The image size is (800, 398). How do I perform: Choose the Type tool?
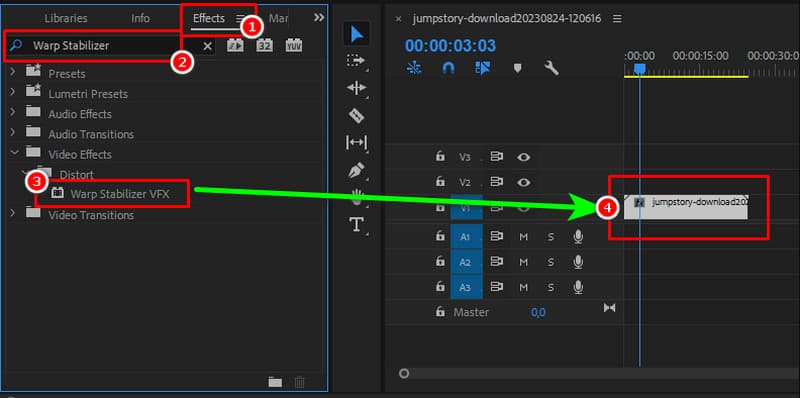pos(356,225)
